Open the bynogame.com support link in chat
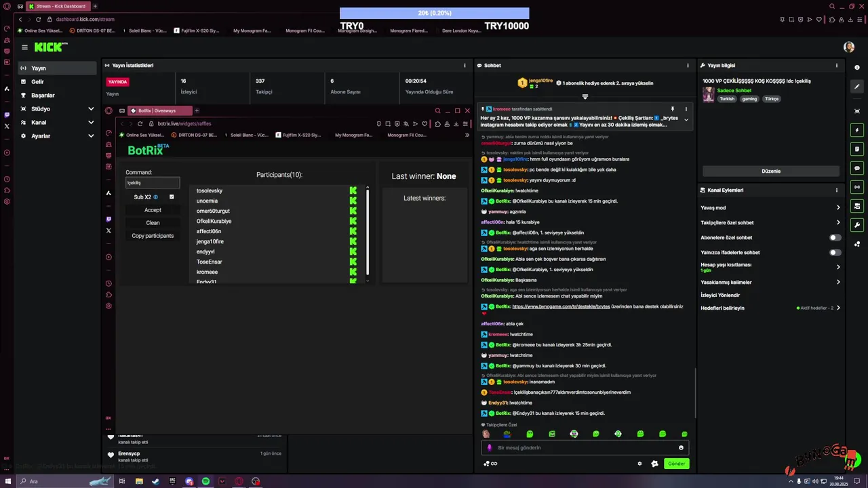This screenshot has height=488, width=868. pyautogui.click(x=561, y=306)
